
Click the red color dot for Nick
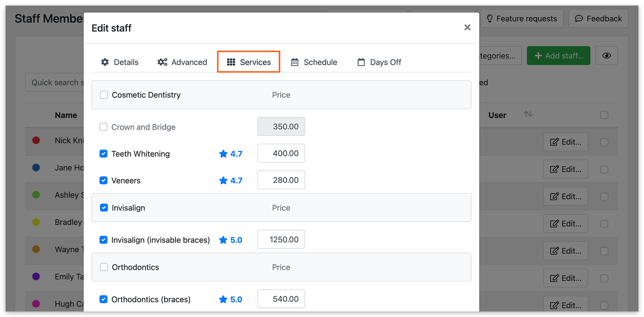click(36, 140)
